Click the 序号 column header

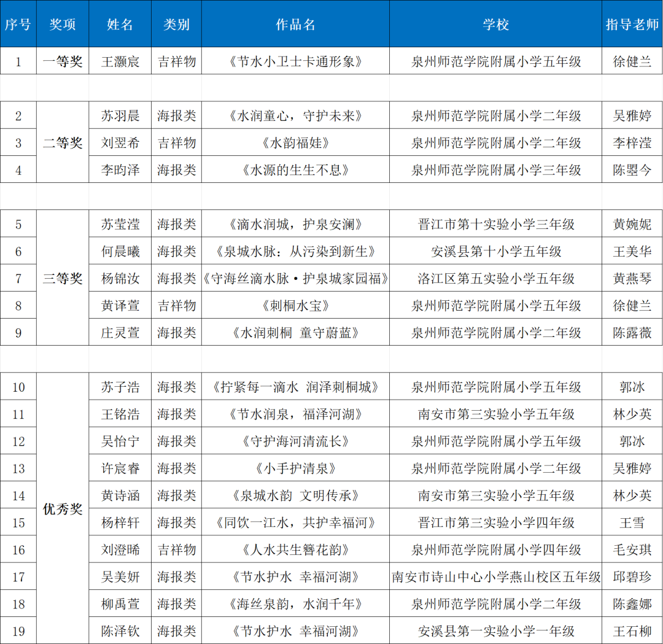(x=18, y=24)
